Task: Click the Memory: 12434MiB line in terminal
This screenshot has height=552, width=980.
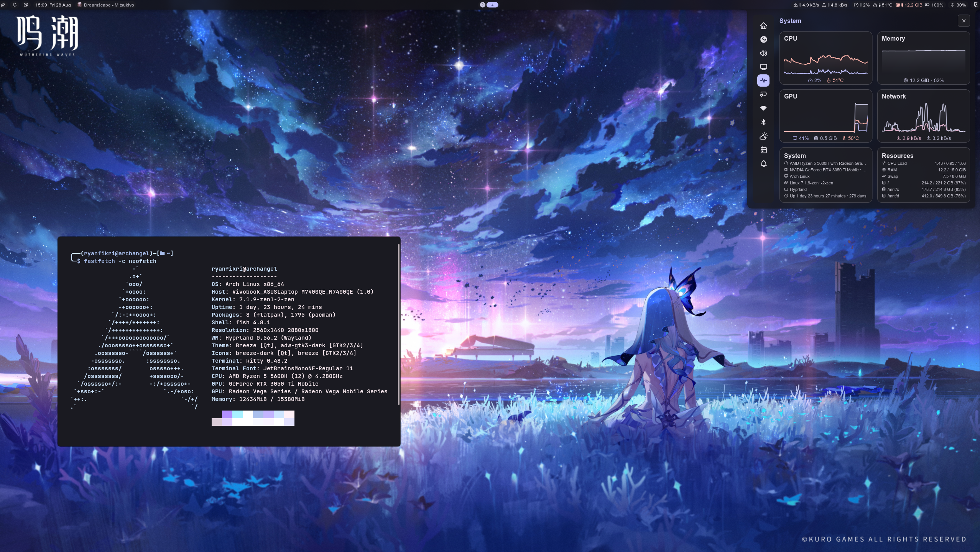Action: click(x=258, y=399)
